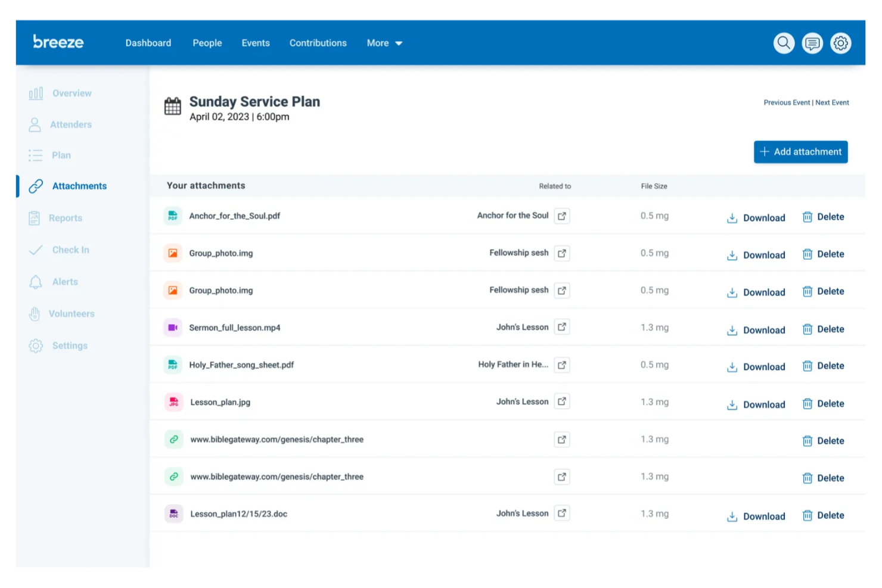
Task: Open the search icon in the top bar
Action: tap(784, 43)
